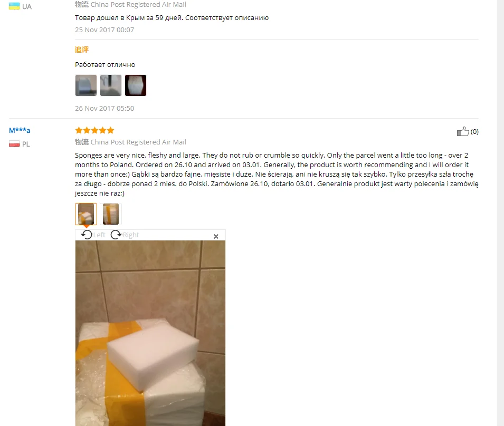The width and height of the screenshot is (504, 426).
Task: Click the thumbs-up helpful icon on M***a's review
Action: click(x=463, y=132)
